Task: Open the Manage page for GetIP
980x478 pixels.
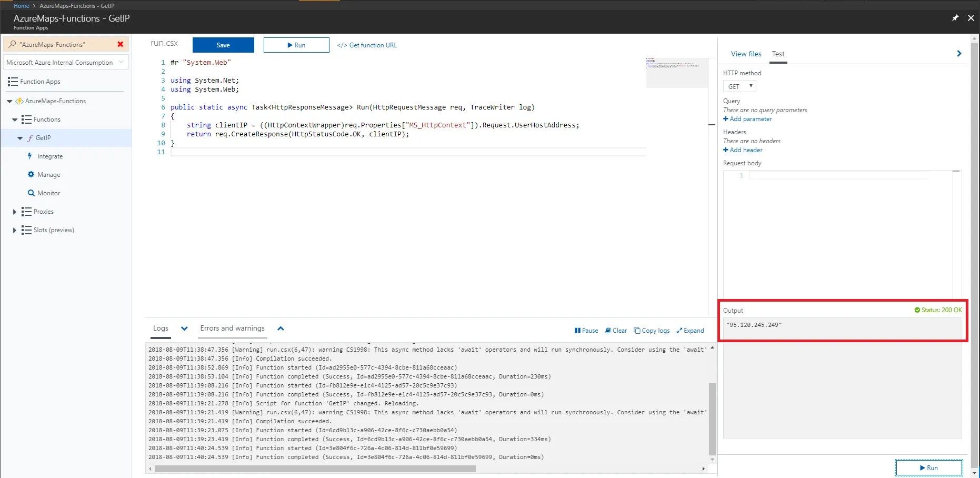Action: point(49,175)
